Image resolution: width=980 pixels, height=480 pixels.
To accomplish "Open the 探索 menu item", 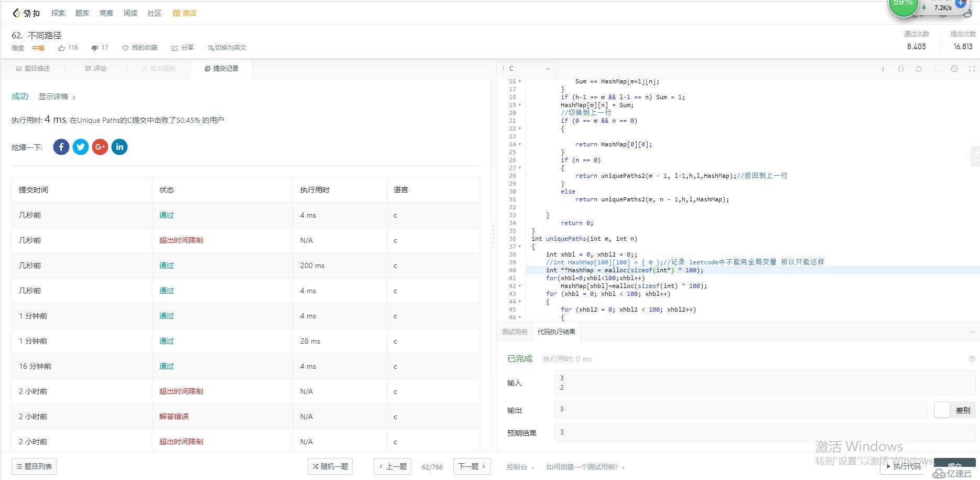I will click(58, 13).
